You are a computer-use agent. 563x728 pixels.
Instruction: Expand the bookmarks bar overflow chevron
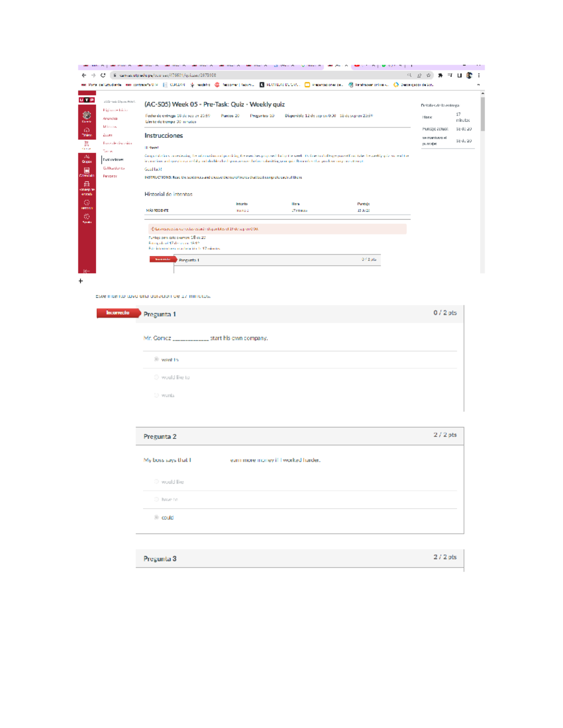click(x=478, y=85)
